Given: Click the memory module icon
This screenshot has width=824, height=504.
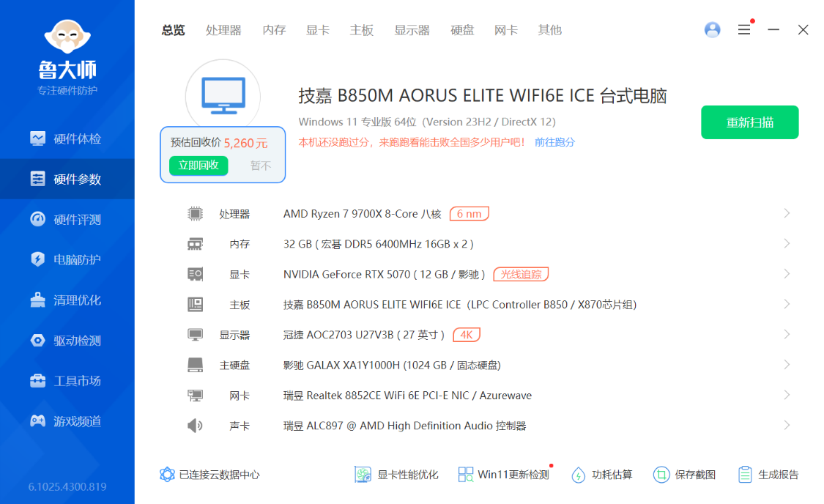Looking at the screenshot, I should coord(195,244).
